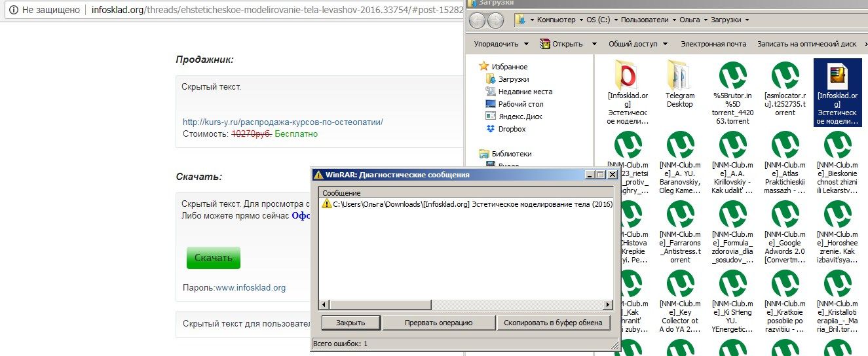This screenshot has width=868, height=356.
Task: Select the error message row in WinRAR list
Action: tap(466, 204)
